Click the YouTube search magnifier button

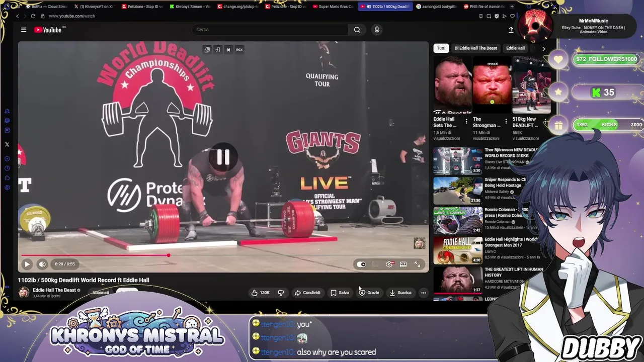[357, 30]
